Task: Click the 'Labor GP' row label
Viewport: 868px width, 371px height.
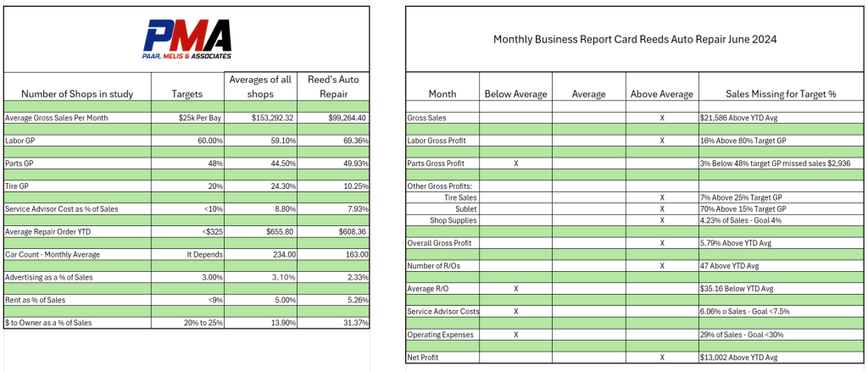Action: 19,141
